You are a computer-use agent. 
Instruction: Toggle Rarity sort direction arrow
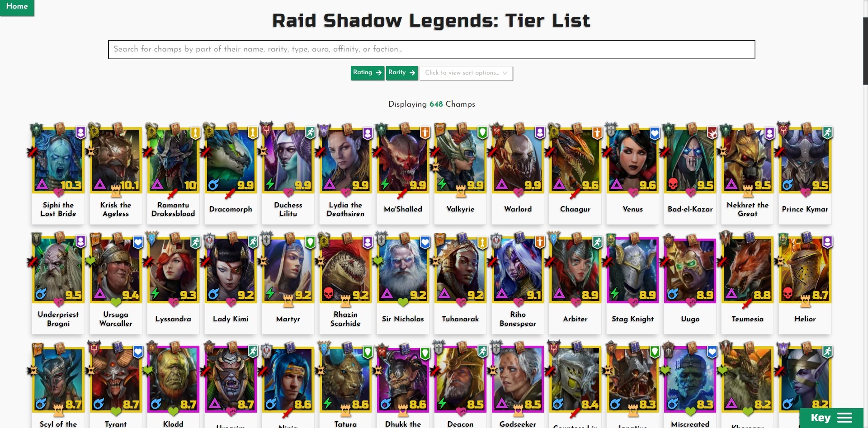[x=412, y=73]
